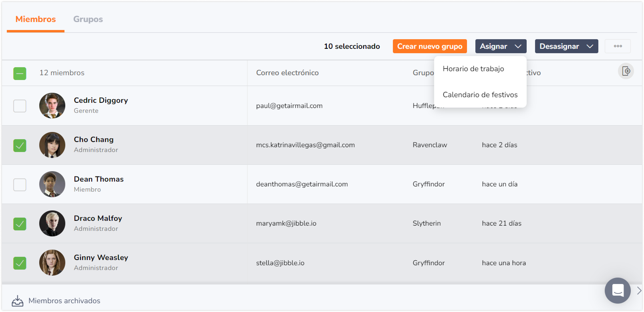Click Dean Thomas's avatar
This screenshot has height=312, width=644.
52,184
